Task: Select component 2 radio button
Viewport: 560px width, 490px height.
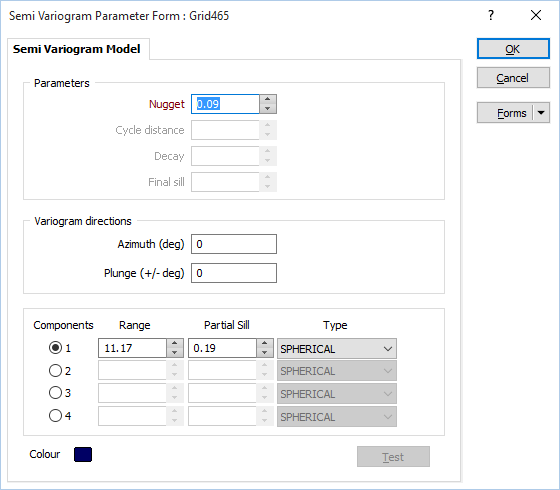Action: tap(55, 371)
